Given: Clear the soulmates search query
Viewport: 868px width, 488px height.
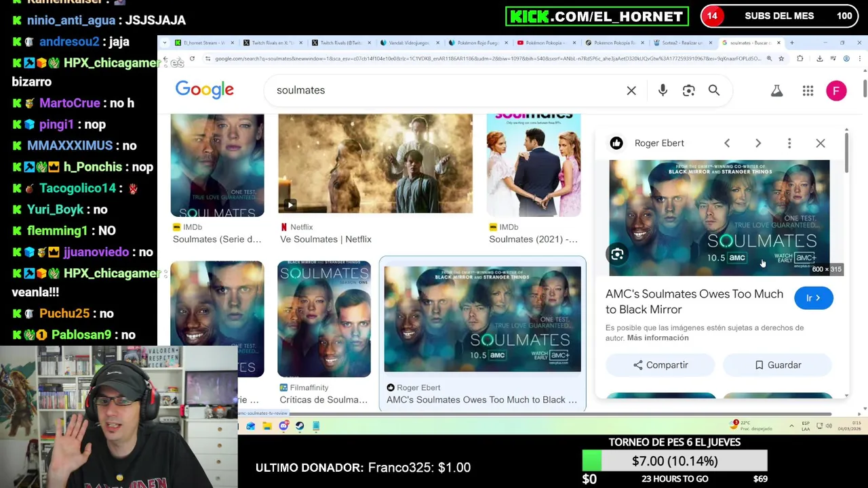Looking at the screenshot, I should [631, 90].
